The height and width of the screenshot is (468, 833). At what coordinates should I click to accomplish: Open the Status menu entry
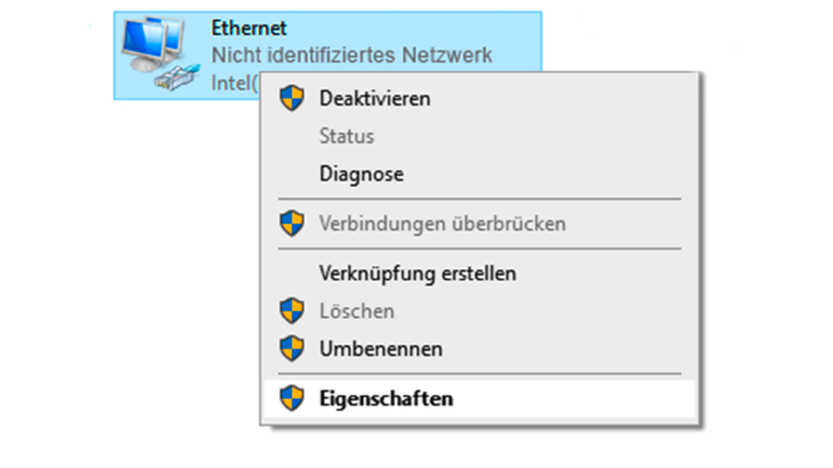(346, 136)
